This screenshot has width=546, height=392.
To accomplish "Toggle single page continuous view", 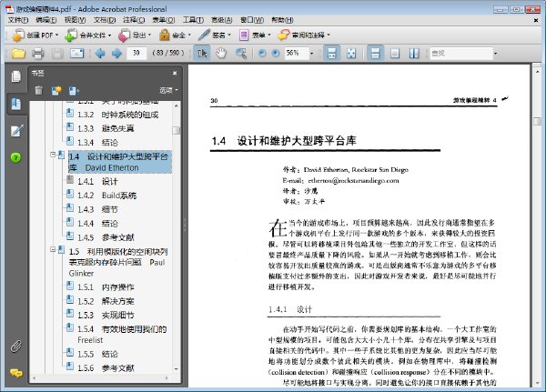I will tap(375, 53).
